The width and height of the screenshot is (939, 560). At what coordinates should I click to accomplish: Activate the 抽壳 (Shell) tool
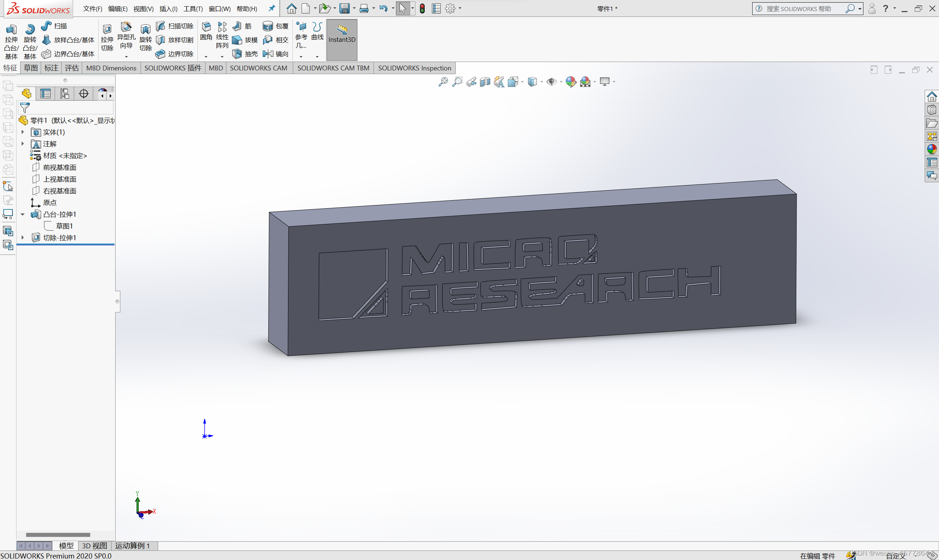click(245, 54)
